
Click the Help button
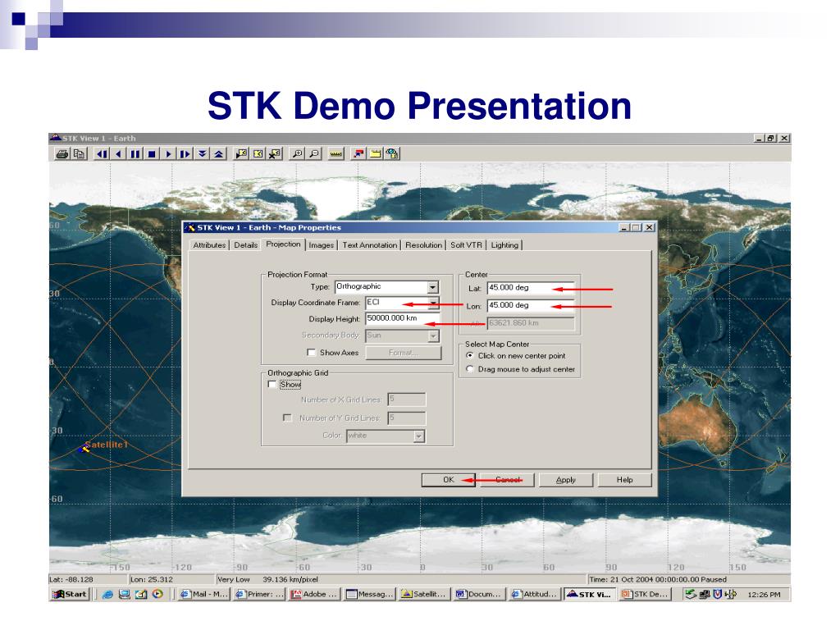tap(624, 480)
